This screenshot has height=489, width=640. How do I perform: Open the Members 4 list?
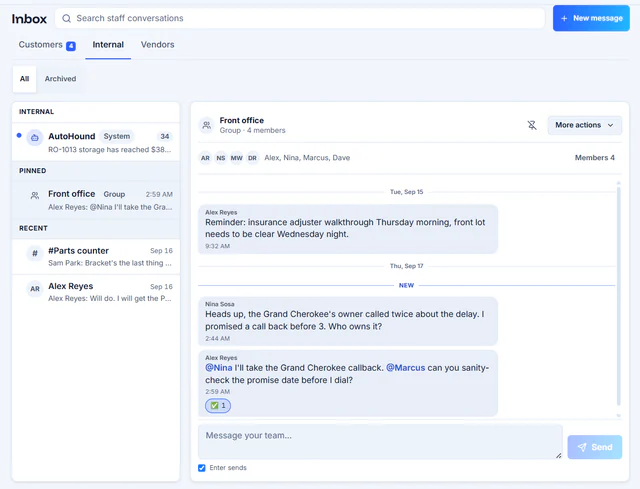[595, 158]
